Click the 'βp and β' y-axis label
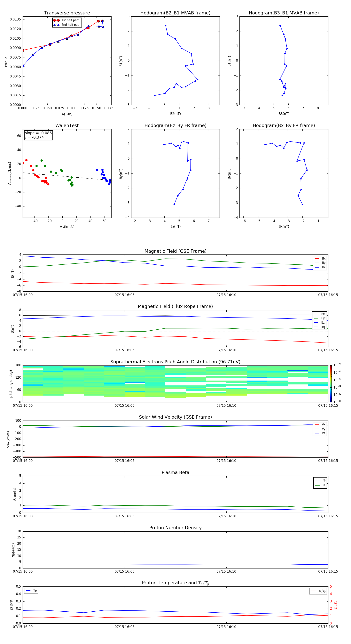Image resolution: width=351 pixels, height=644 pixels. point(15,494)
